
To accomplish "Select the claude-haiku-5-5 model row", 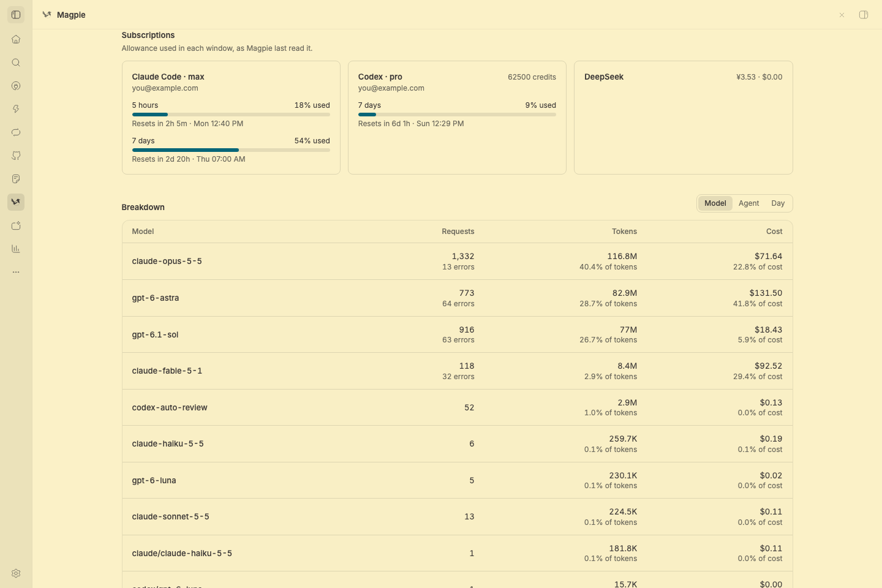I will coord(457,444).
